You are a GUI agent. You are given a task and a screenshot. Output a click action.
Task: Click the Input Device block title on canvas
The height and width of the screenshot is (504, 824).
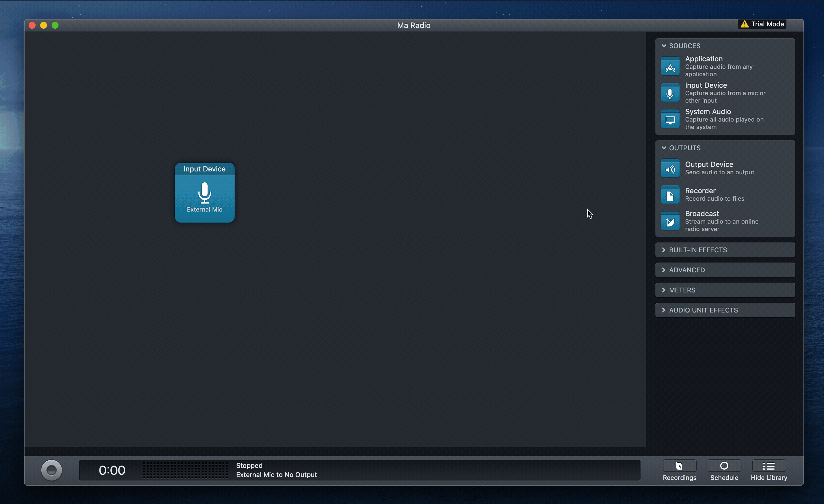[204, 169]
